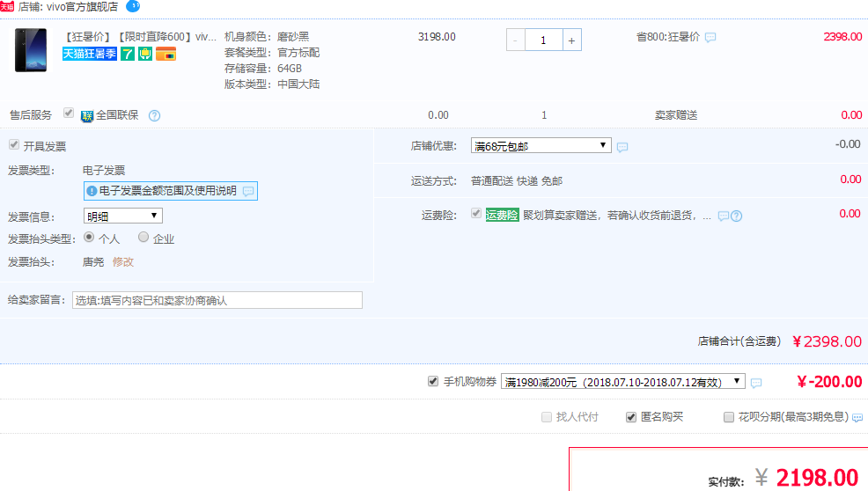
Task: Click the 普通配送 快递 免邮 shipping text
Action: 517,181
